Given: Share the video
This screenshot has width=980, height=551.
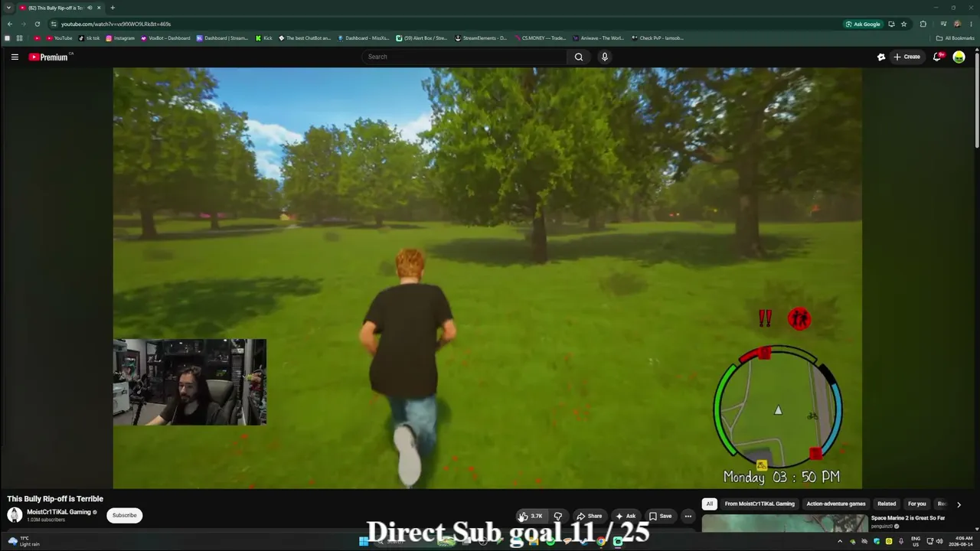Looking at the screenshot, I should (x=589, y=516).
